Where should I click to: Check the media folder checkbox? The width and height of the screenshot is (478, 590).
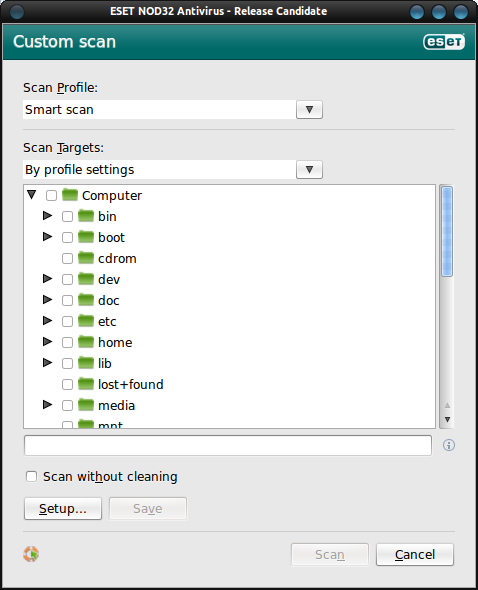point(67,406)
